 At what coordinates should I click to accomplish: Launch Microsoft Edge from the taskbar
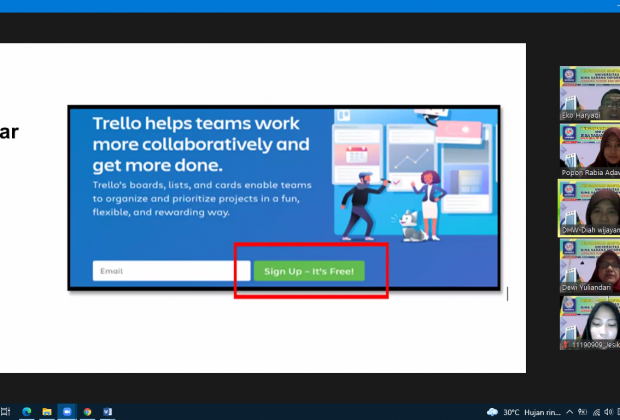click(26, 412)
